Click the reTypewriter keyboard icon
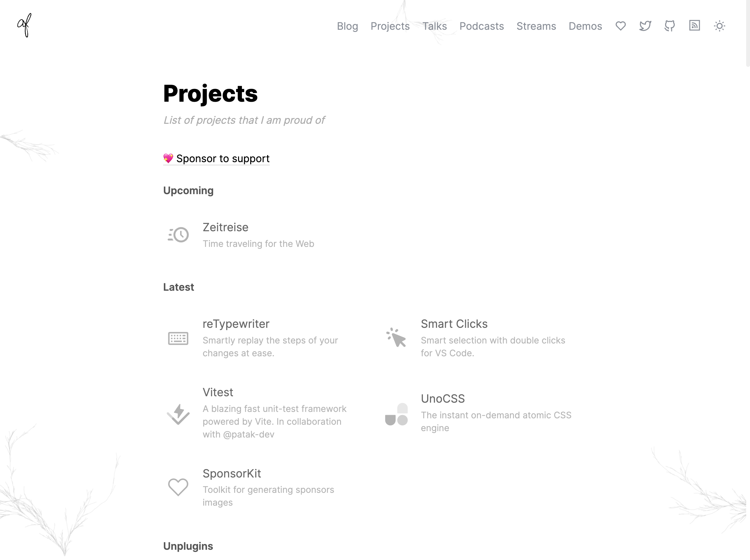Image resolution: width=750 pixels, height=560 pixels. point(178,338)
